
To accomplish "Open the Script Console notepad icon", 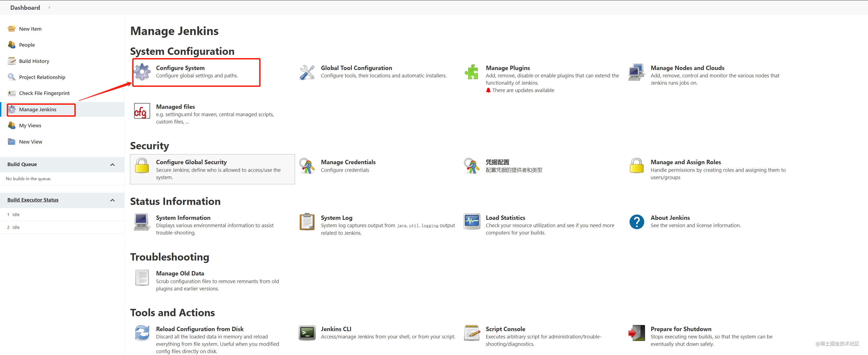I will pos(472,333).
